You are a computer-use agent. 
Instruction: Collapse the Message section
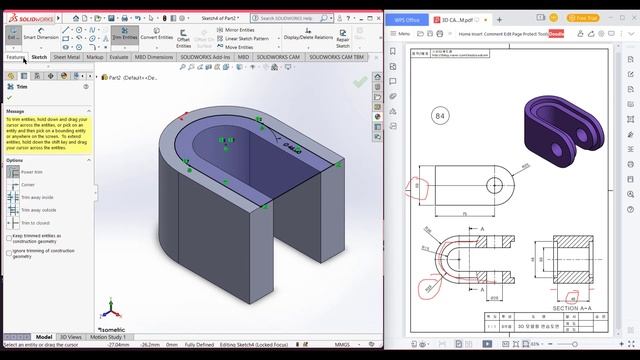coord(89,111)
